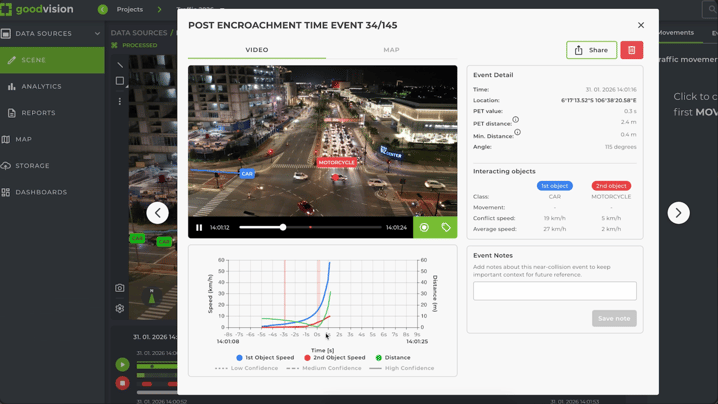Click the green timeline track in background
Screen dimensions: 718x404
click(157, 366)
